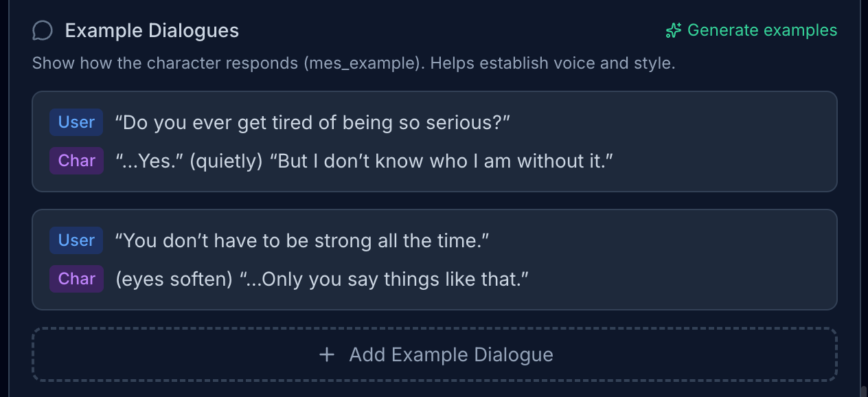
Task: Edit the "(eyes soften)" character reply
Action: click(322, 280)
